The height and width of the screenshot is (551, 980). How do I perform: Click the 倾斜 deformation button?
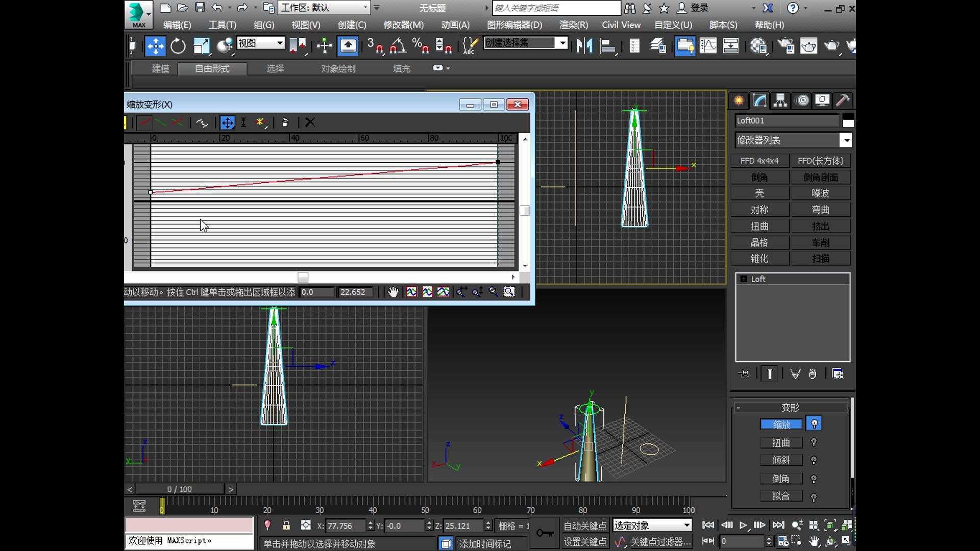point(781,460)
